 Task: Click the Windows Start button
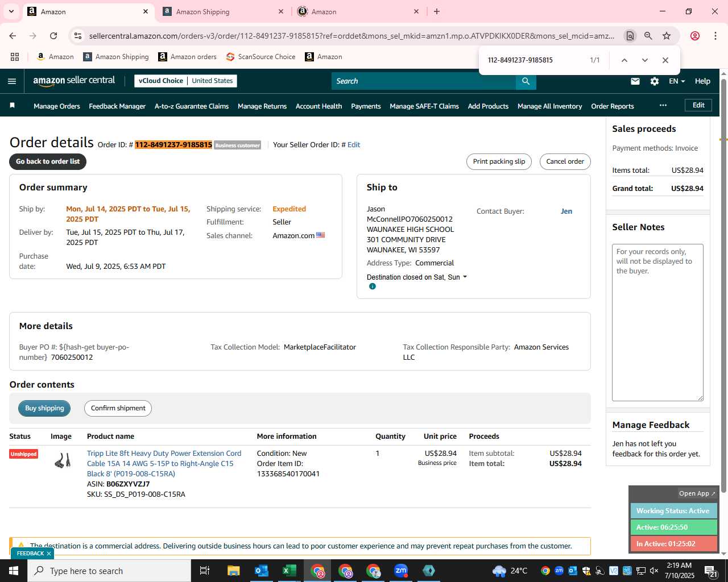[x=14, y=571]
